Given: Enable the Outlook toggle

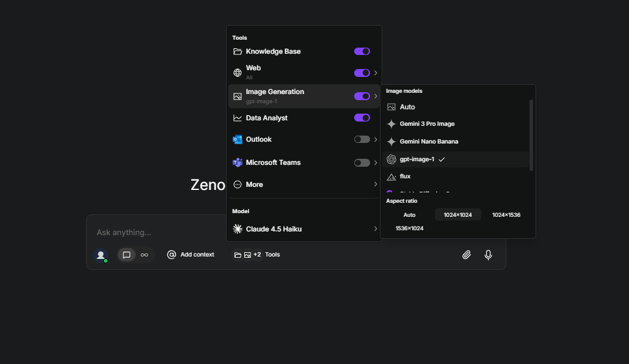Looking at the screenshot, I should pos(362,139).
